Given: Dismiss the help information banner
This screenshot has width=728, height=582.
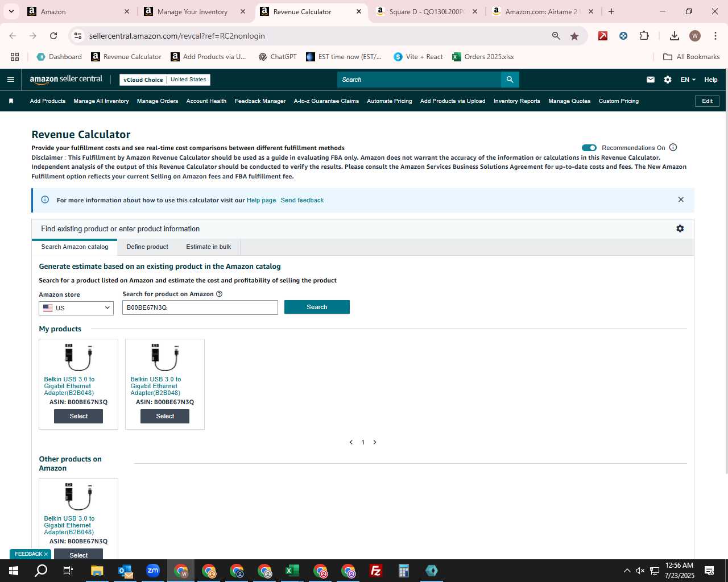Looking at the screenshot, I should [x=681, y=199].
